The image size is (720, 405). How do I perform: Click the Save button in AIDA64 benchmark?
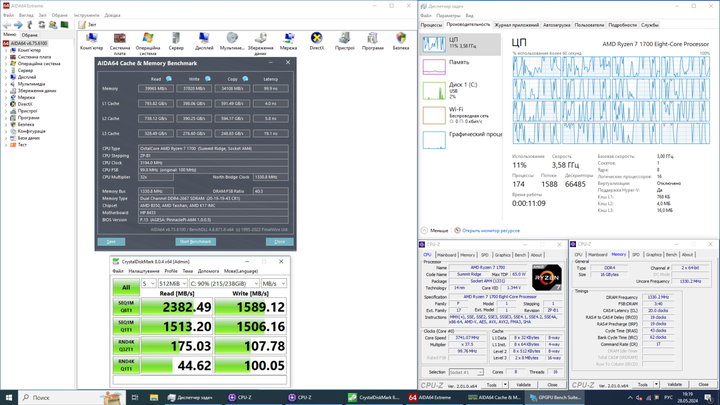(111, 242)
